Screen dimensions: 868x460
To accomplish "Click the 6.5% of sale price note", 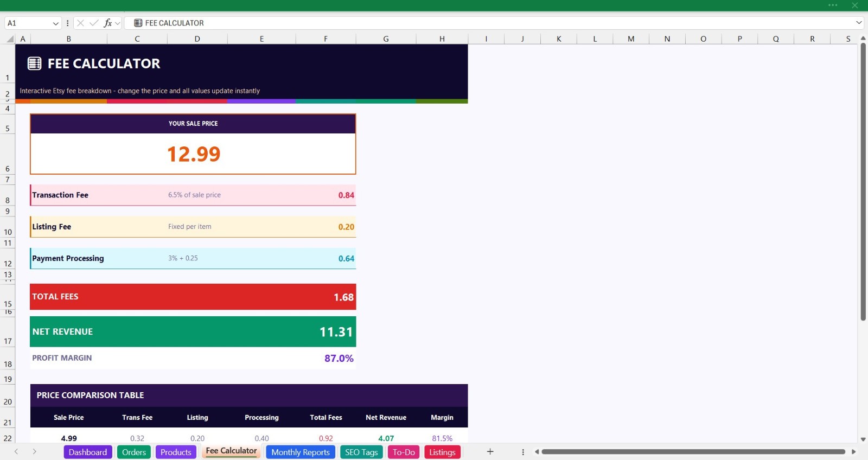I will click(194, 195).
